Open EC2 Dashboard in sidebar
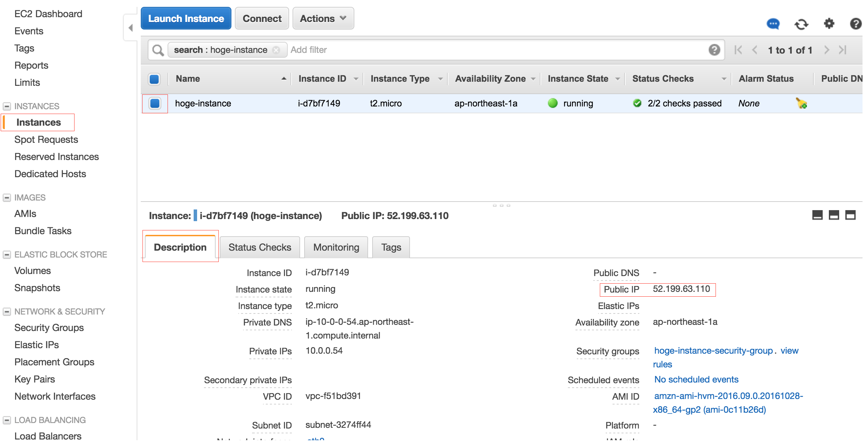This screenshot has width=868, height=445. [48, 14]
